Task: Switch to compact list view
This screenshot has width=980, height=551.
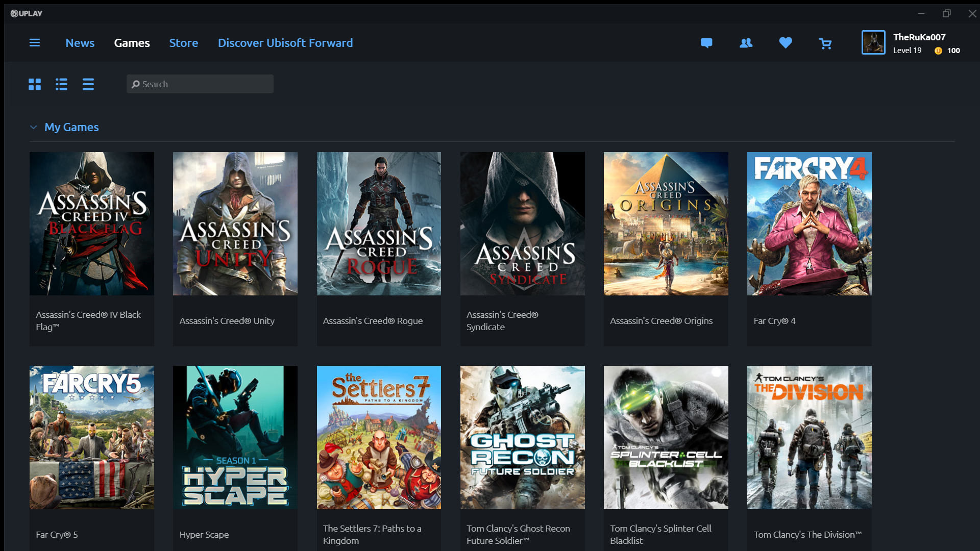Action: (x=88, y=84)
